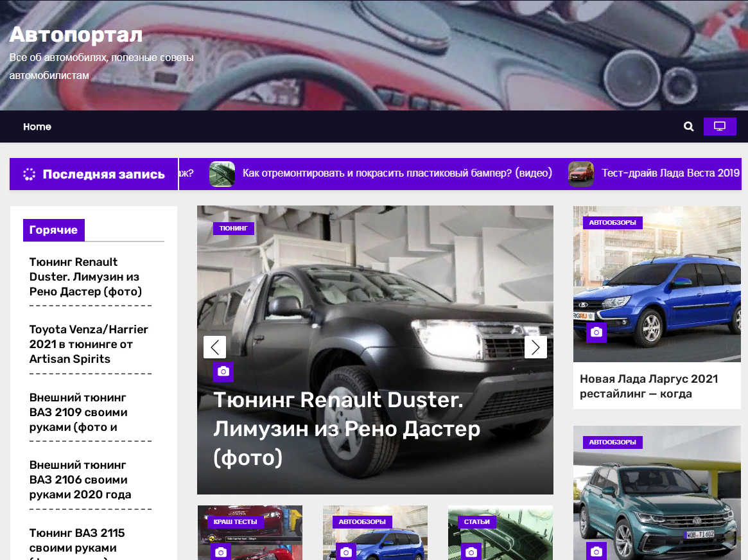Click Автообзоры tag on teal Volkswagen card

click(613, 442)
